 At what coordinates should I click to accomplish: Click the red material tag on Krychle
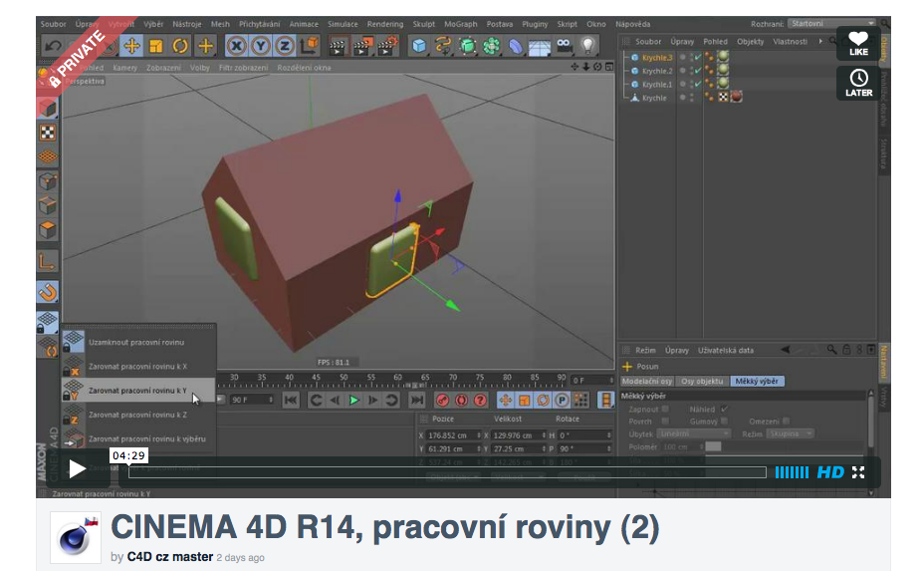pos(736,97)
